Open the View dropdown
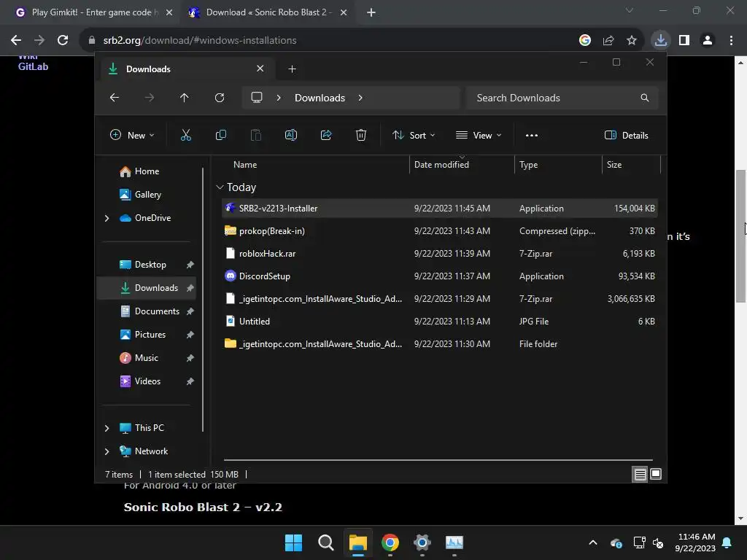Image resolution: width=747 pixels, height=560 pixels. pyautogui.click(x=479, y=135)
